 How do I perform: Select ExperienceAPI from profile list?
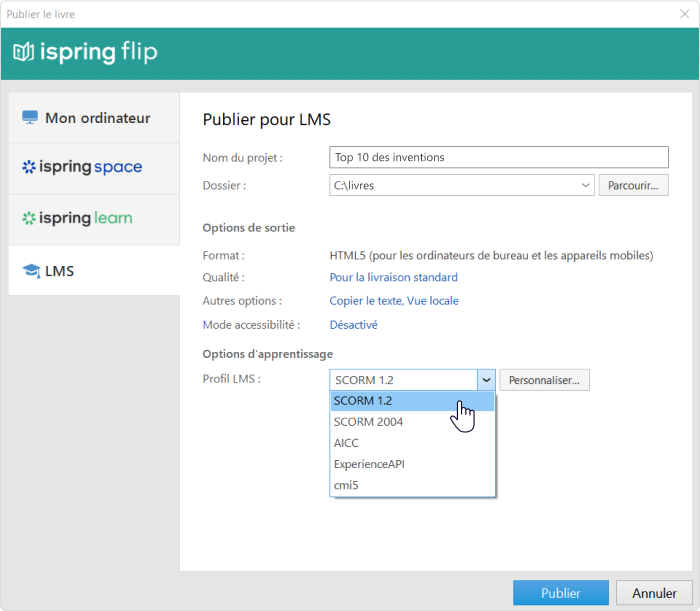[412, 464]
